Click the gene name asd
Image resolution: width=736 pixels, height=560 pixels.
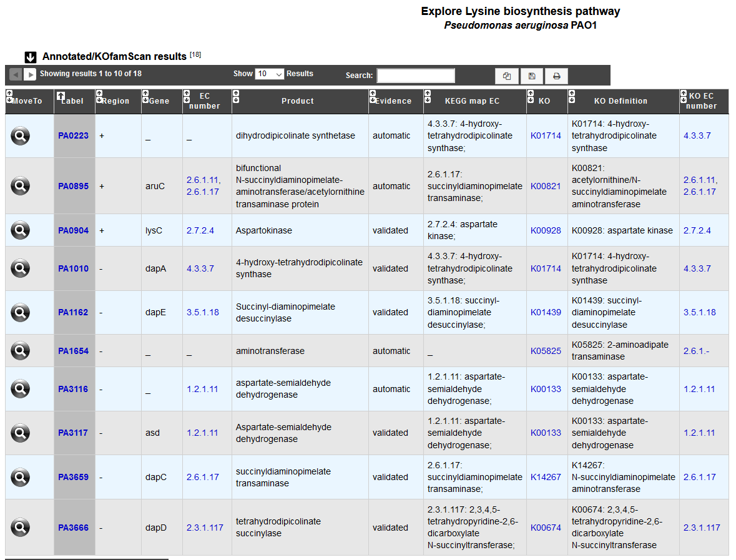pos(152,433)
